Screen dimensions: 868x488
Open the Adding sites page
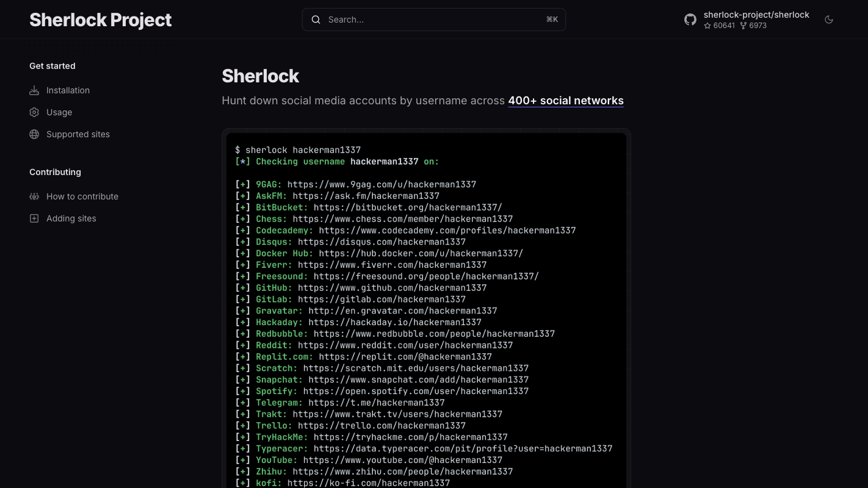pos(71,218)
